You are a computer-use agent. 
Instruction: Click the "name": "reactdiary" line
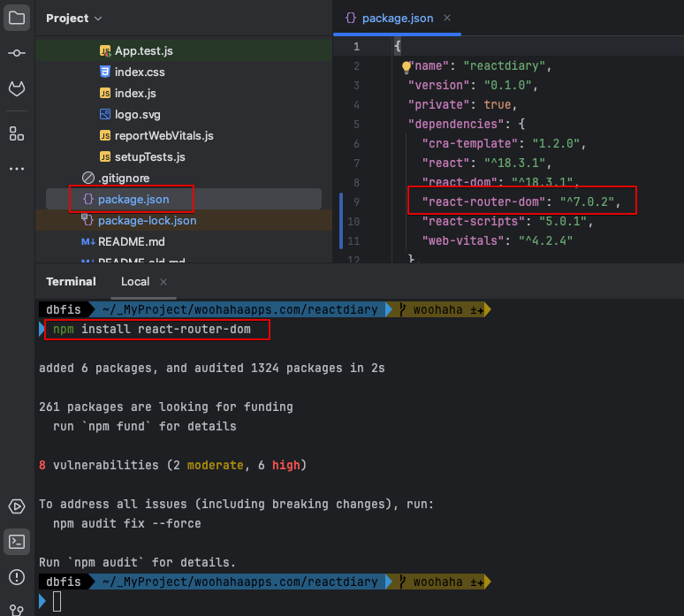click(480, 66)
